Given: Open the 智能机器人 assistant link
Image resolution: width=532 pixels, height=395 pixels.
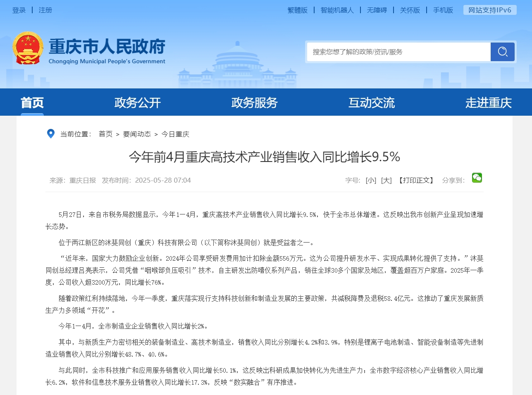Looking at the screenshot, I should coord(337,10).
